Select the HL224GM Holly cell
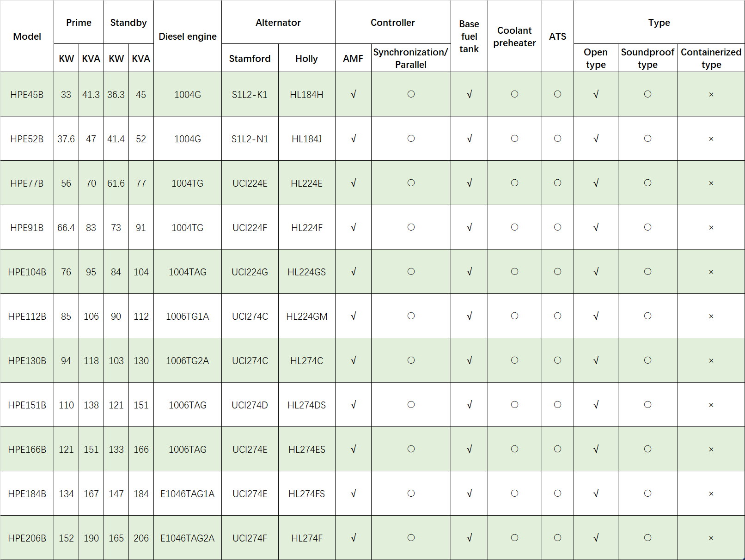 [x=307, y=316]
